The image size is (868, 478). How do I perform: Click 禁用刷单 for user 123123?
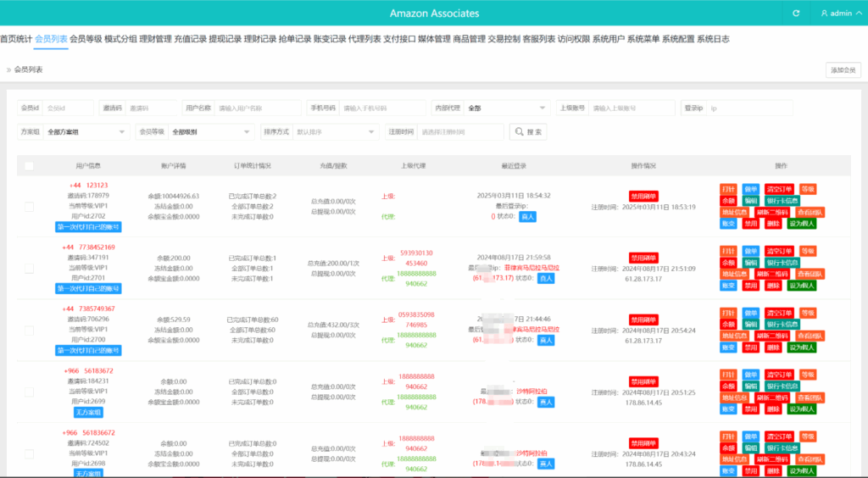click(x=643, y=196)
